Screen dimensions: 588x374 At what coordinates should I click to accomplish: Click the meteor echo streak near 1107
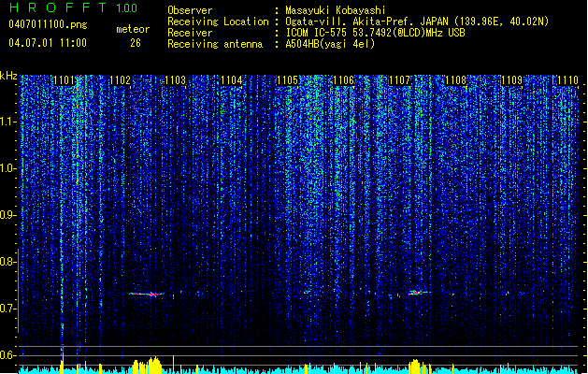[x=419, y=293]
